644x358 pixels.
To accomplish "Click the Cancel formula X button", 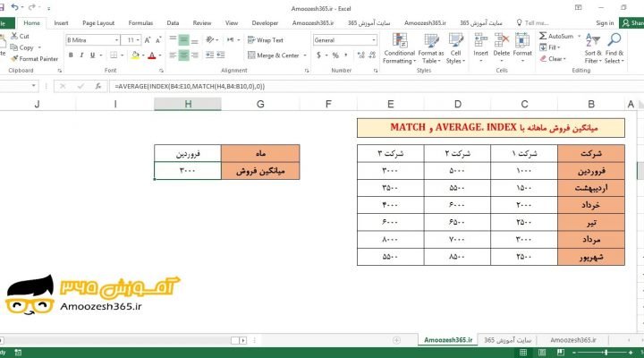I will [63, 86].
